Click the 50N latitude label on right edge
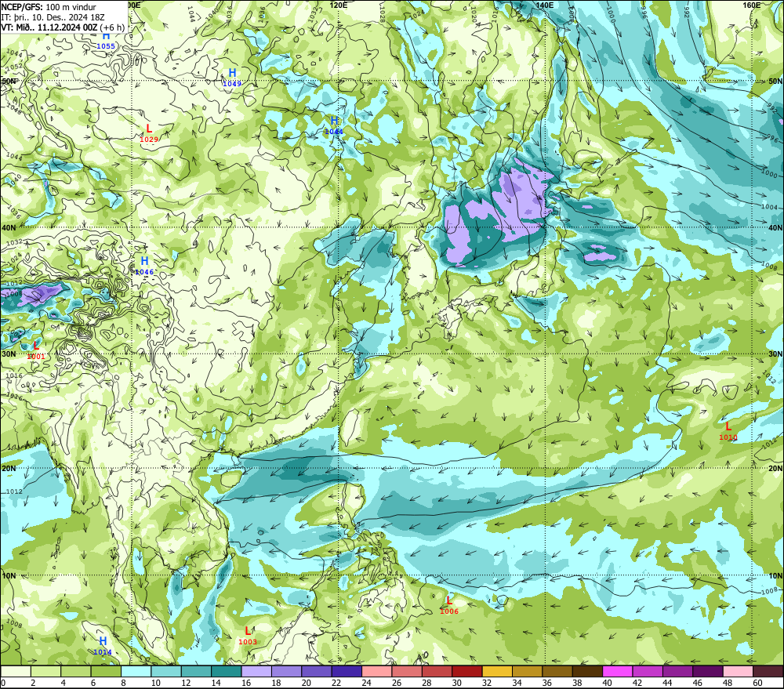Image resolution: width=784 pixels, height=689 pixels. pyautogui.click(x=775, y=81)
